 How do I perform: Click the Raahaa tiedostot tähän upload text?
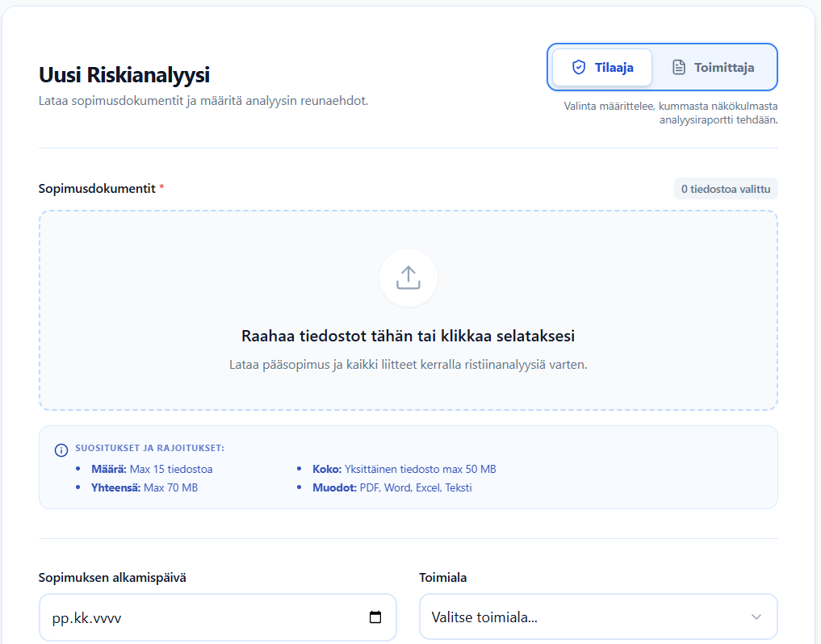click(x=408, y=336)
